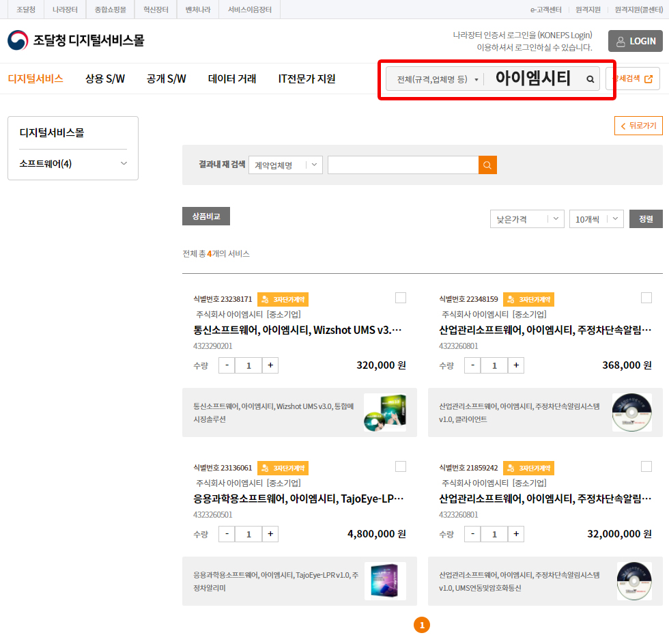The height and width of the screenshot is (644, 669).
Task: Select checkbox for product 22348159
Action: [x=646, y=298]
